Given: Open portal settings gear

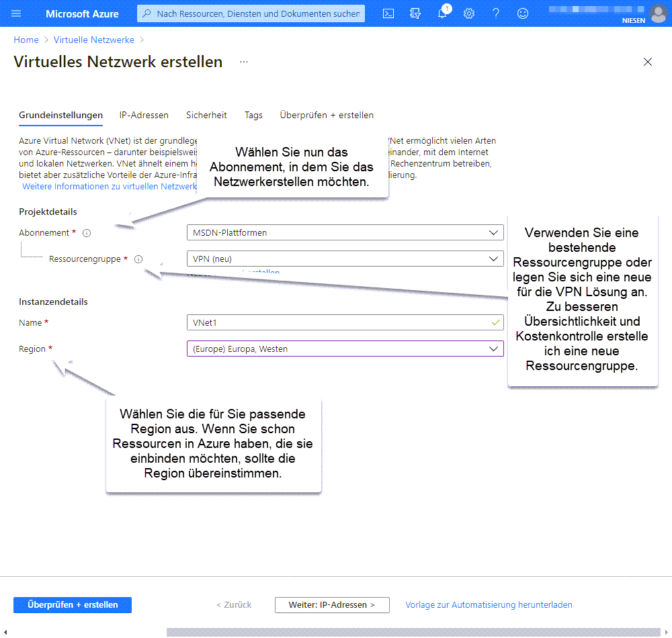Looking at the screenshot, I should [469, 13].
